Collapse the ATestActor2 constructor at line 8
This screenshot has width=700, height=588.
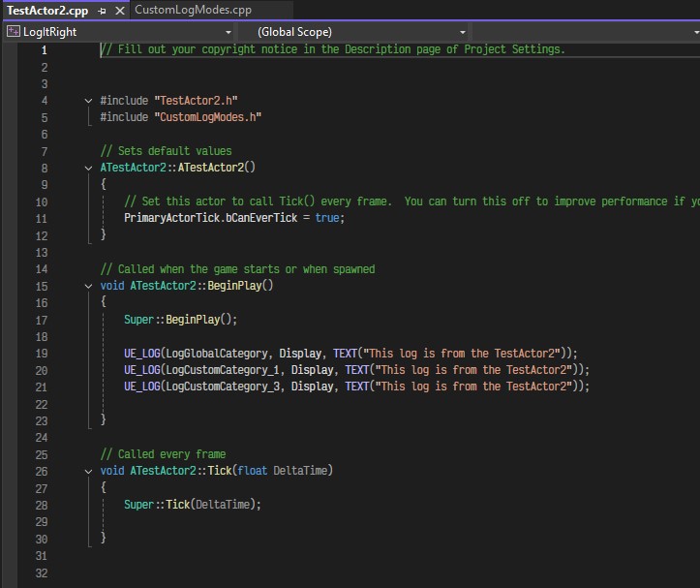coord(90,168)
